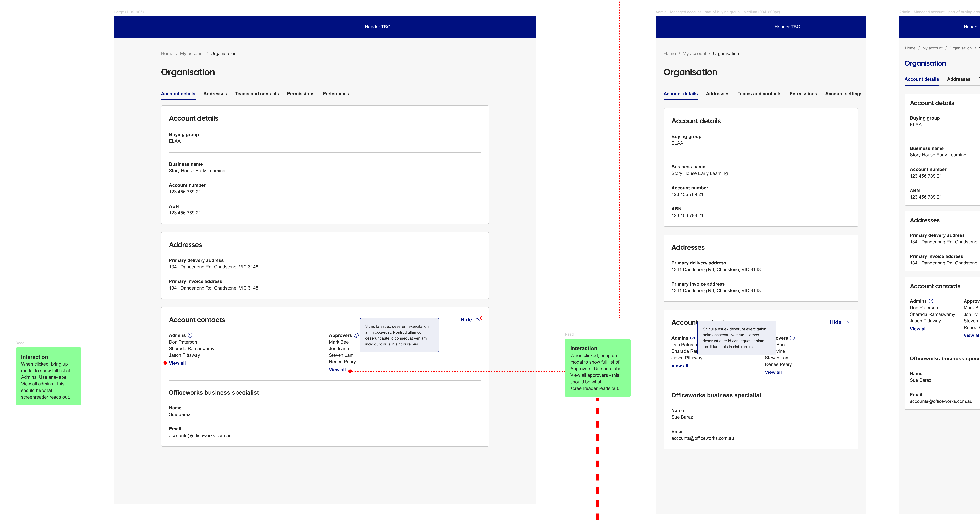Click View all under Admins, Medium frame

pos(680,366)
